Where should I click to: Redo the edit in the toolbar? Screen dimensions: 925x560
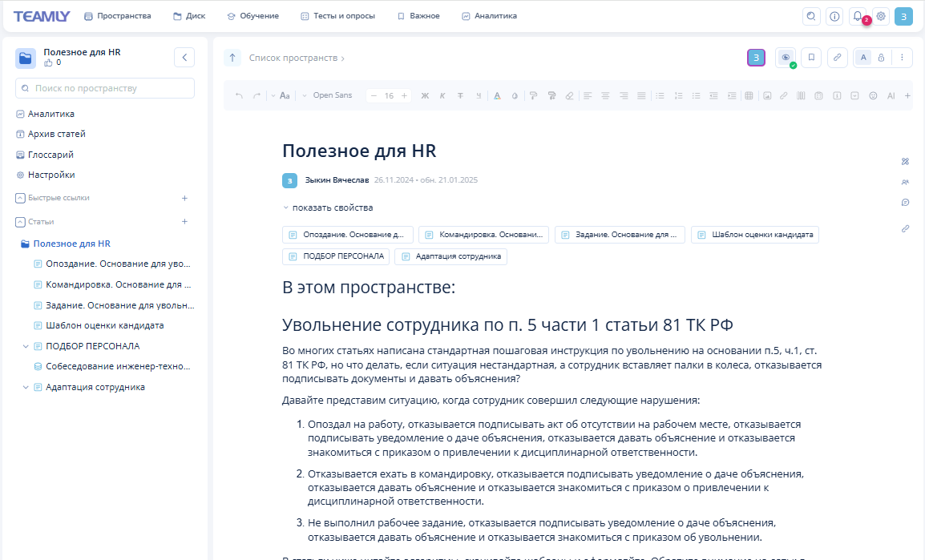tap(256, 95)
